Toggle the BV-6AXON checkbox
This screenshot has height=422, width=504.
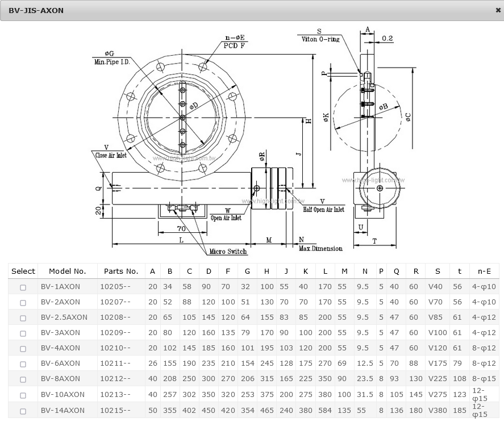[23, 363]
